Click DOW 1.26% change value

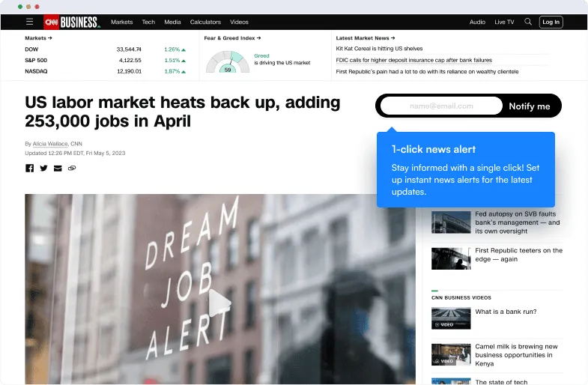pos(175,49)
